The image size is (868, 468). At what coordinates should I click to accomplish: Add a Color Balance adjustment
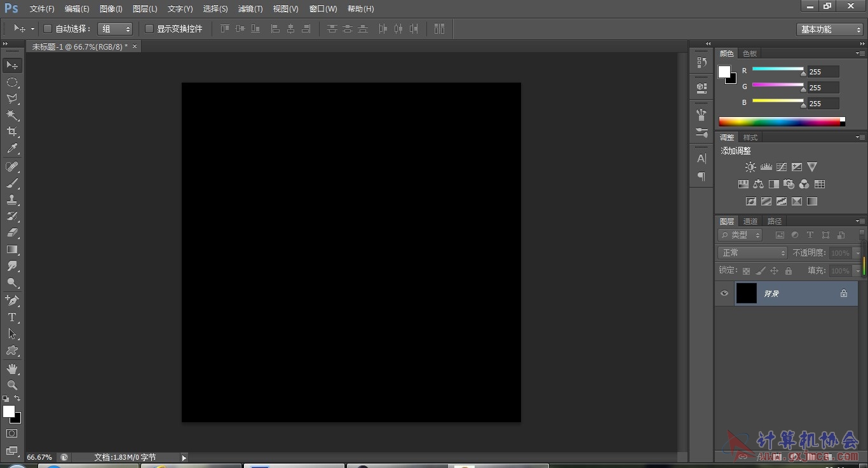click(758, 184)
